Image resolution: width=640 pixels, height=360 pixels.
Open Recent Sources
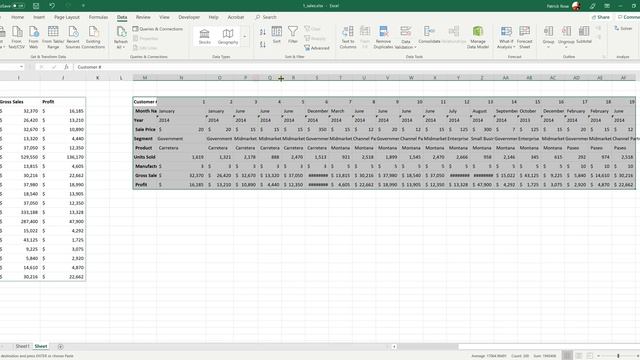click(73, 37)
